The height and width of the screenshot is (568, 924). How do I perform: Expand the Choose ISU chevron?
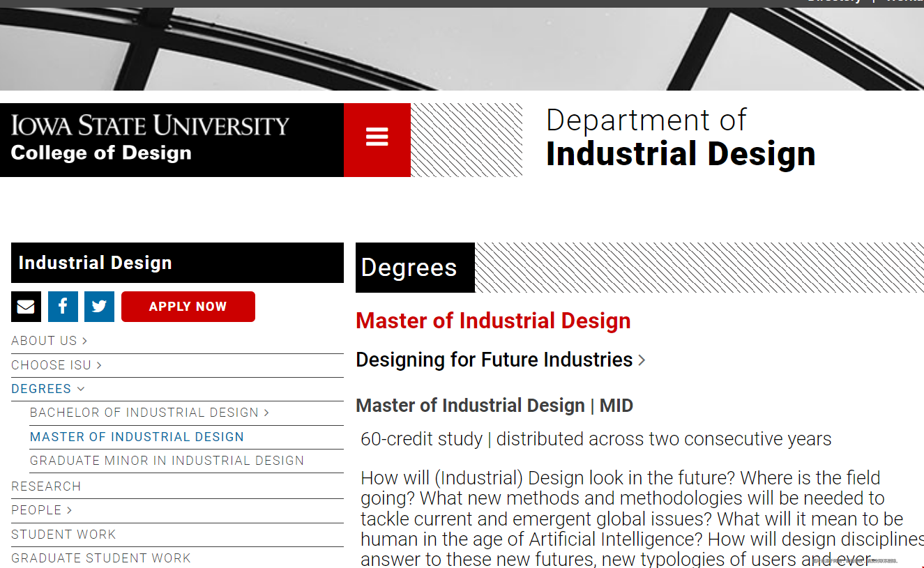point(99,365)
